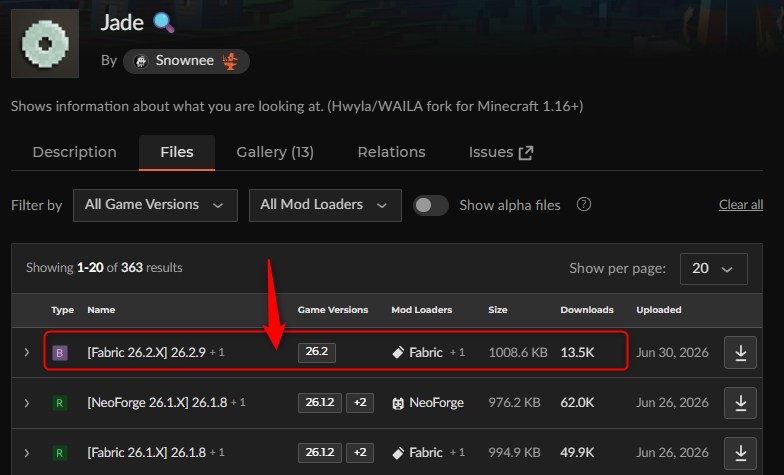This screenshot has width=784, height=475.
Task: Click Snownee's avatar icon
Action: pos(141,62)
